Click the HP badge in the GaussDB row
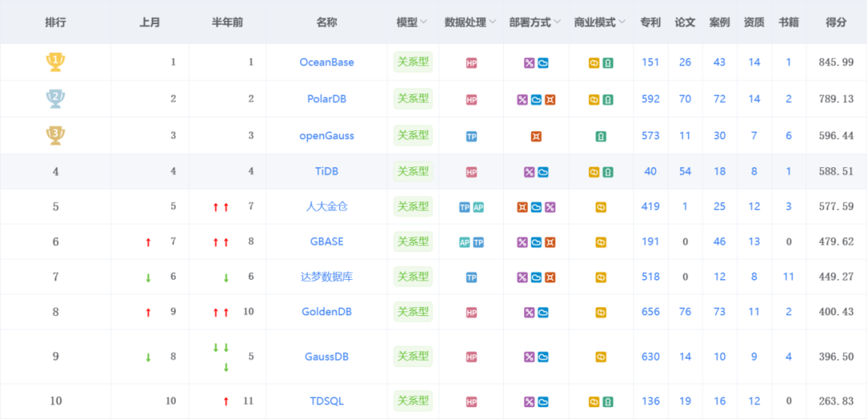 (x=471, y=356)
